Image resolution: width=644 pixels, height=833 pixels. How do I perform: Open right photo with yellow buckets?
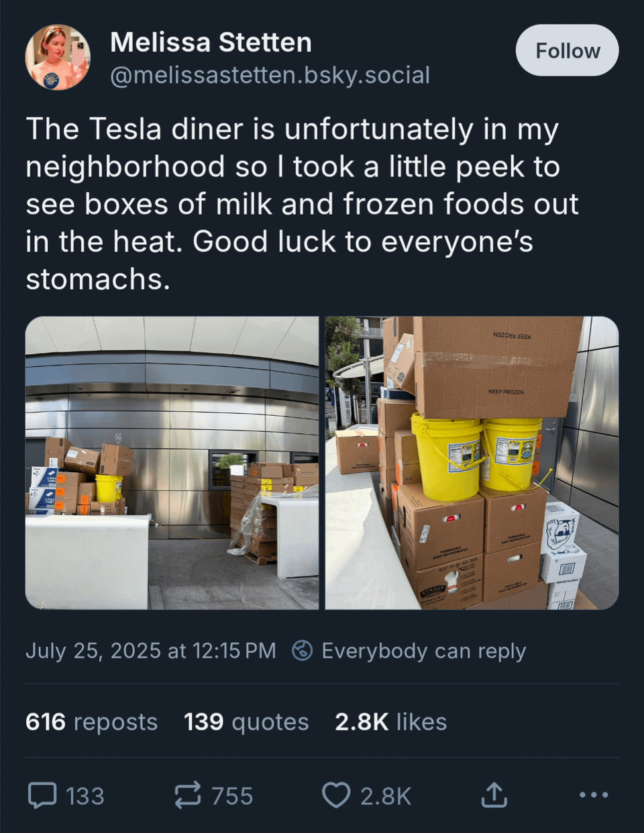coord(472,463)
